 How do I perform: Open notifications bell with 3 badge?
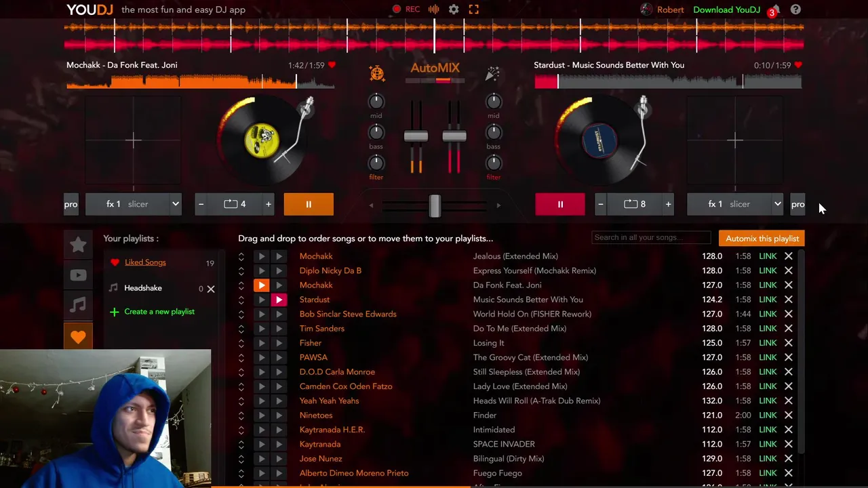pyautogui.click(x=774, y=9)
